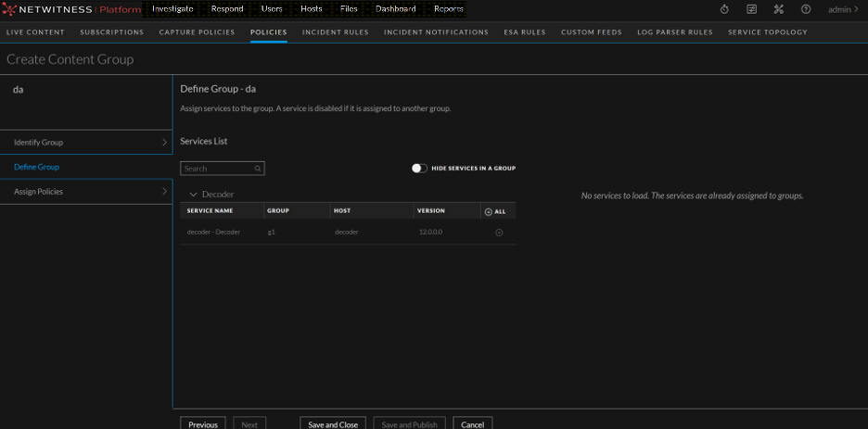Expand the admin user menu
Image resolution: width=868 pixels, height=429 pixels.
[x=843, y=9]
